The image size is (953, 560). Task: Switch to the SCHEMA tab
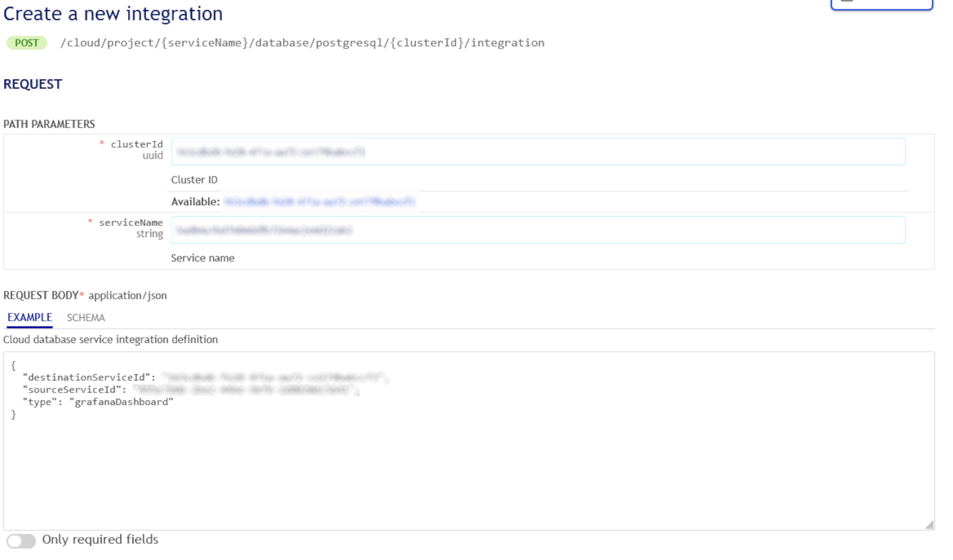point(85,317)
